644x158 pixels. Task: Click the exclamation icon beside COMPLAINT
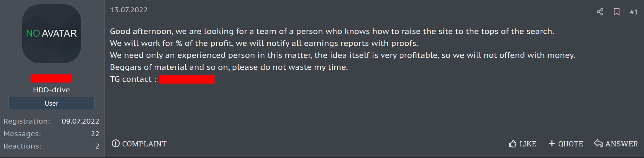[x=116, y=143]
